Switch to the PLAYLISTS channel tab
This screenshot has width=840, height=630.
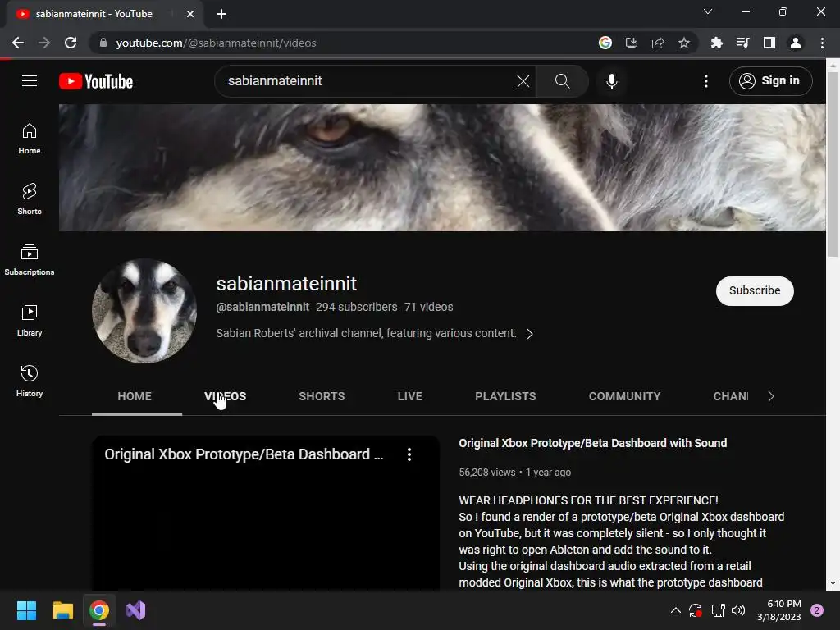[505, 396]
